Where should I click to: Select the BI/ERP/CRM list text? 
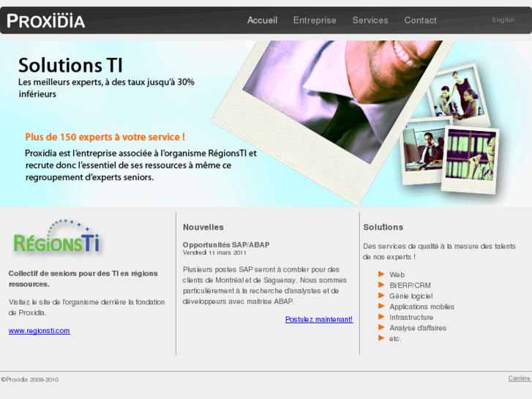point(410,286)
